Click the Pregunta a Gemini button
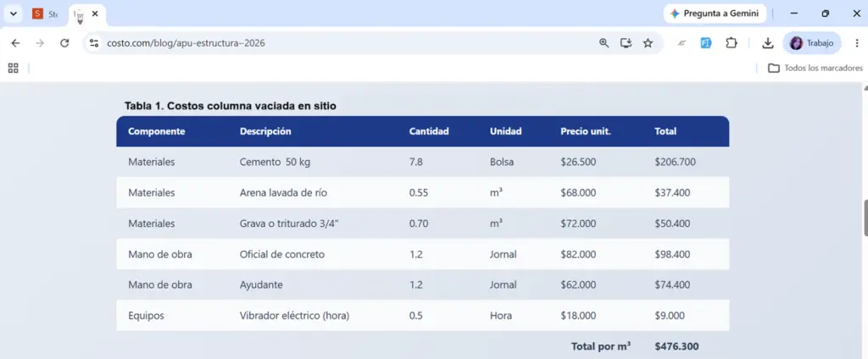The height and width of the screenshot is (359, 868). (715, 14)
